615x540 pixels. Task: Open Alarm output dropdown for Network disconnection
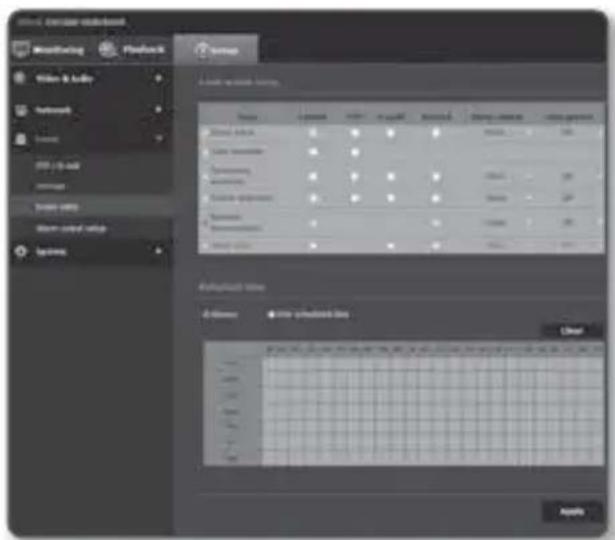[508, 223]
